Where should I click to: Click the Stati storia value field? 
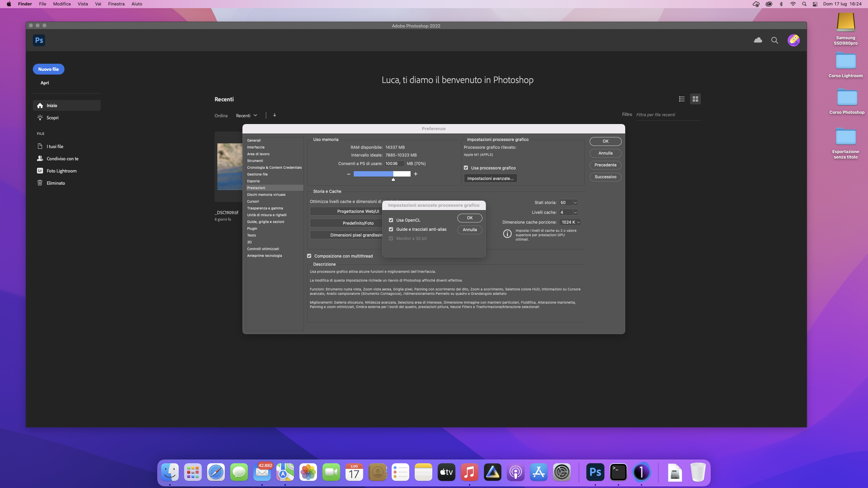point(566,203)
